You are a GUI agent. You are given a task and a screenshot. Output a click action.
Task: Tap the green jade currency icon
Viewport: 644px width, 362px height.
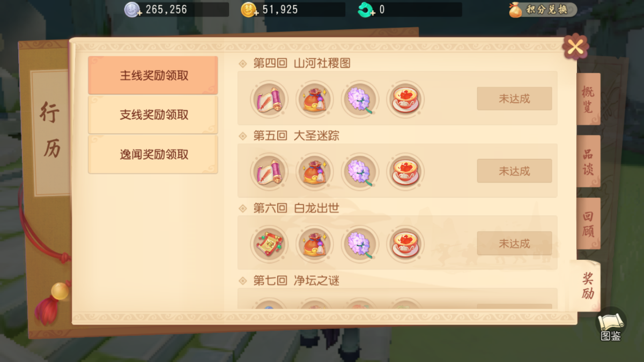coord(366,10)
